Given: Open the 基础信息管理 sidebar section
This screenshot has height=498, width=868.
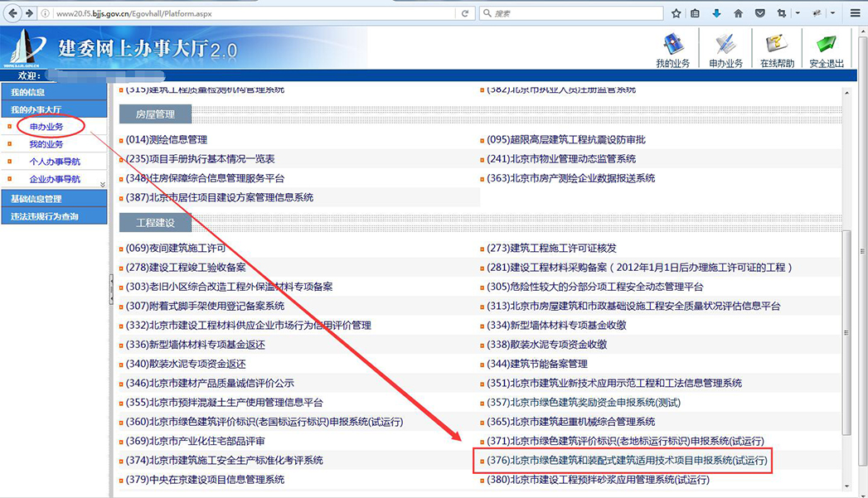Looking at the screenshot, I should point(54,199).
